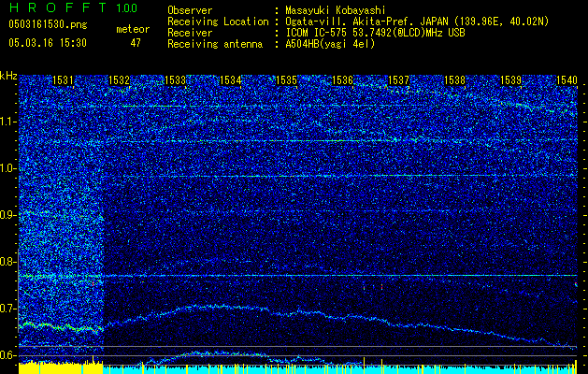This screenshot has height=374, width=588.
Task: Click the Receiving antenna label
Action: coord(215,44)
